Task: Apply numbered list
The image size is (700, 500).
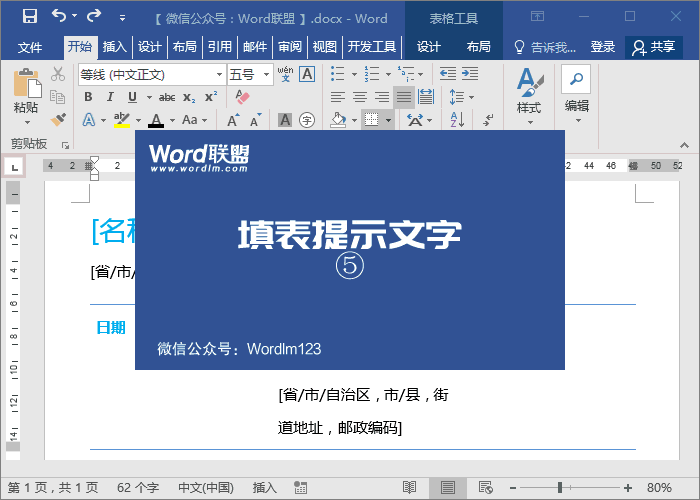Action: coord(371,74)
